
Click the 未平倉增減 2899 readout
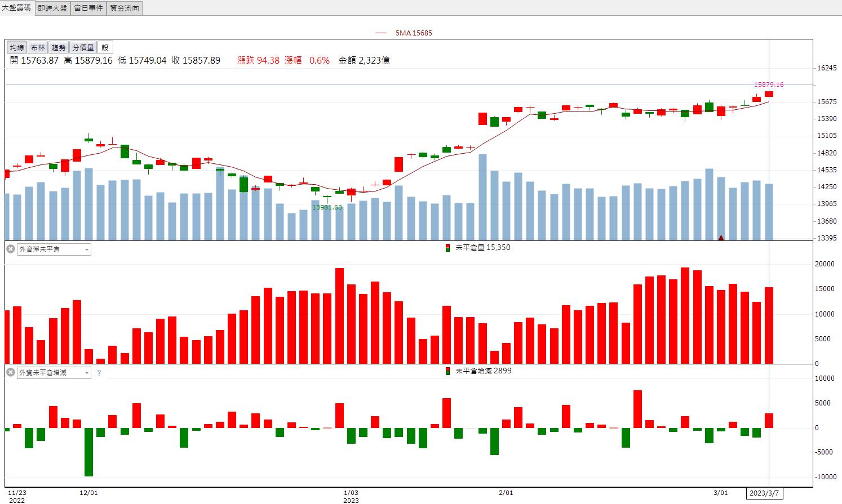[484, 371]
